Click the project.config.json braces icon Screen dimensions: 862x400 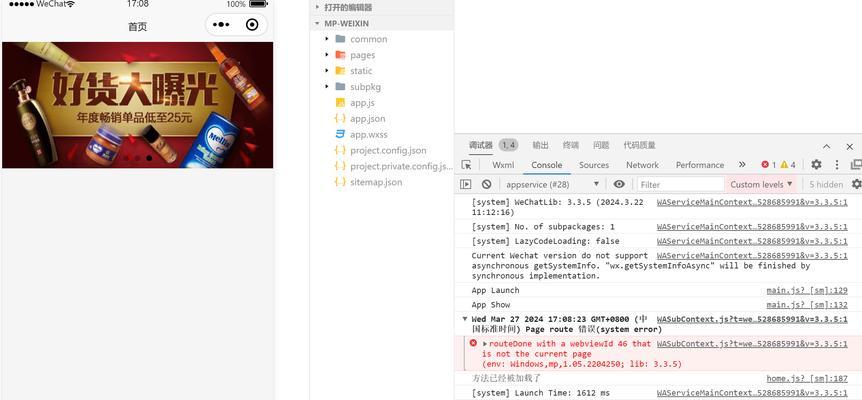coord(340,150)
